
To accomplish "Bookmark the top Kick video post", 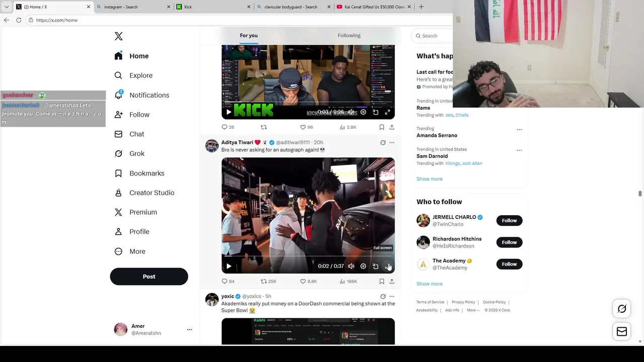I will point(382,127).
